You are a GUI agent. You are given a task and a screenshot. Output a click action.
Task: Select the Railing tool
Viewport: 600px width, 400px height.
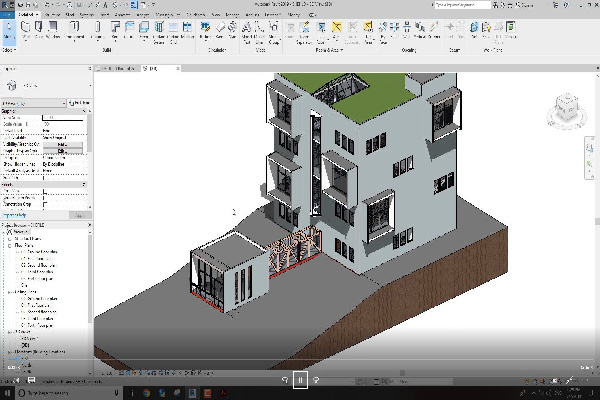point(205,30)
